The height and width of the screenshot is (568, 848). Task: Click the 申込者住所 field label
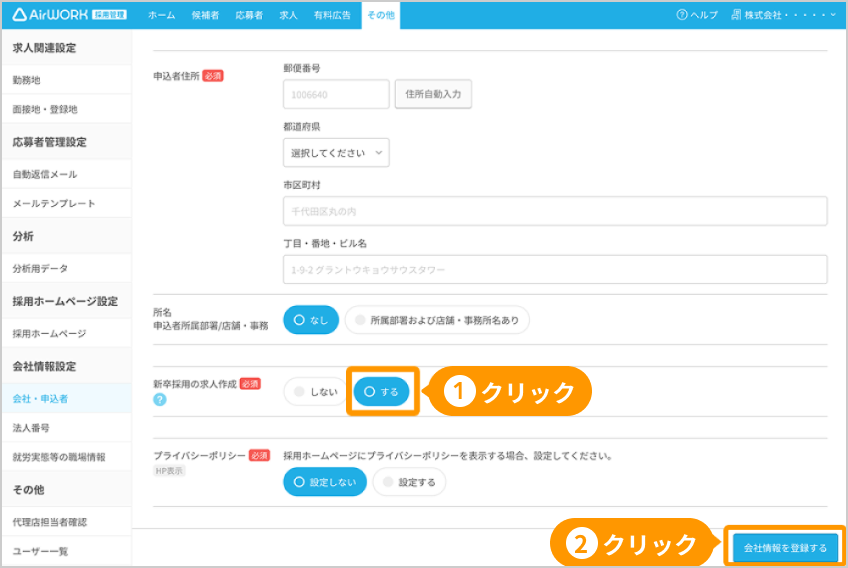pos(176,76)
